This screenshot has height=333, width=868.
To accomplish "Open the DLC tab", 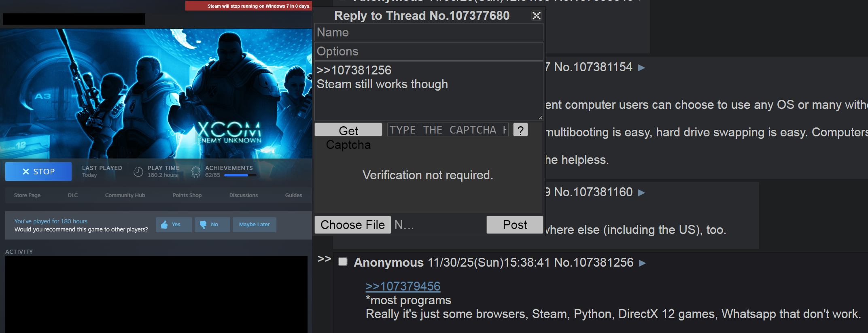I will tap(73, 195).
